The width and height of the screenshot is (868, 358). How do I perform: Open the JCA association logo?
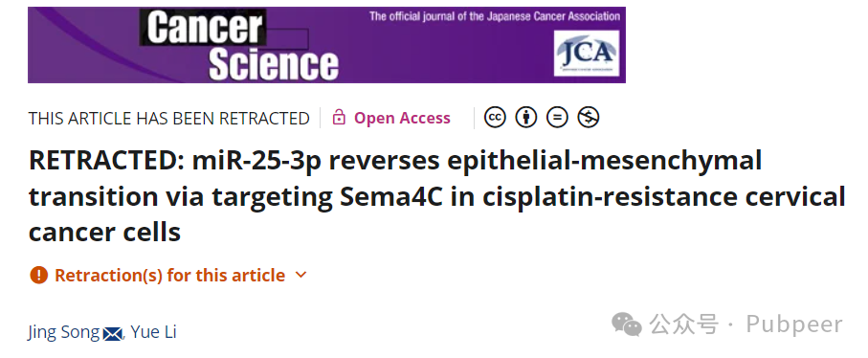(x=587, y=53)
